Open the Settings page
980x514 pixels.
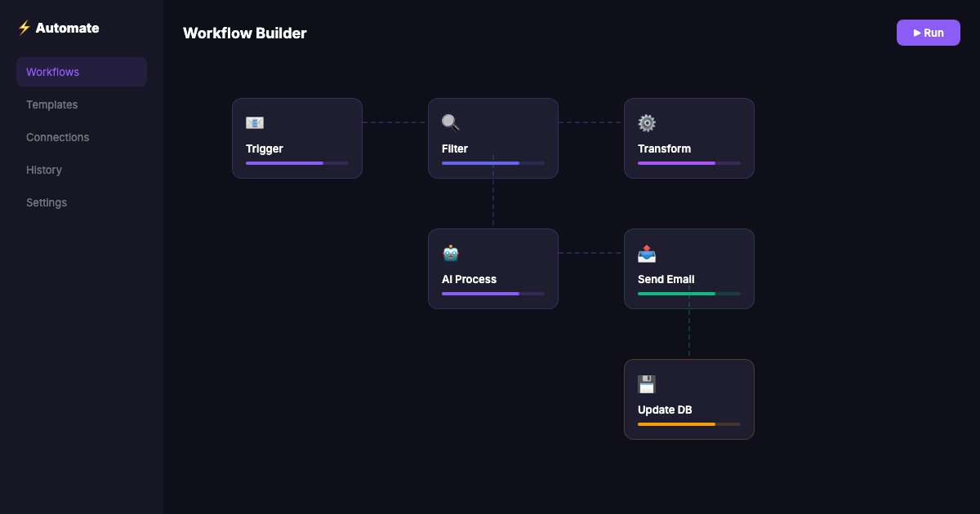(x=47, y=202)
